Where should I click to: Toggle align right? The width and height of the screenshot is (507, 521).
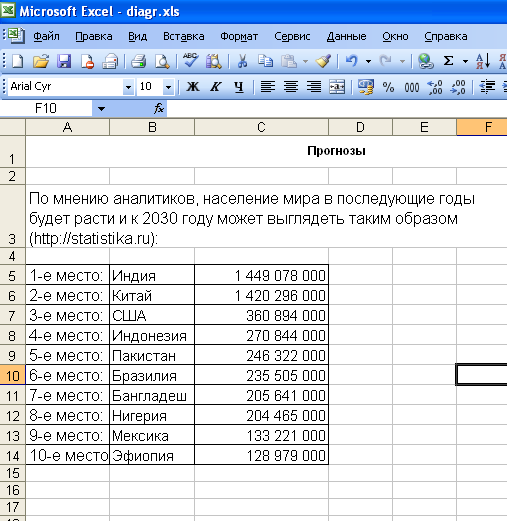(314, 87)
